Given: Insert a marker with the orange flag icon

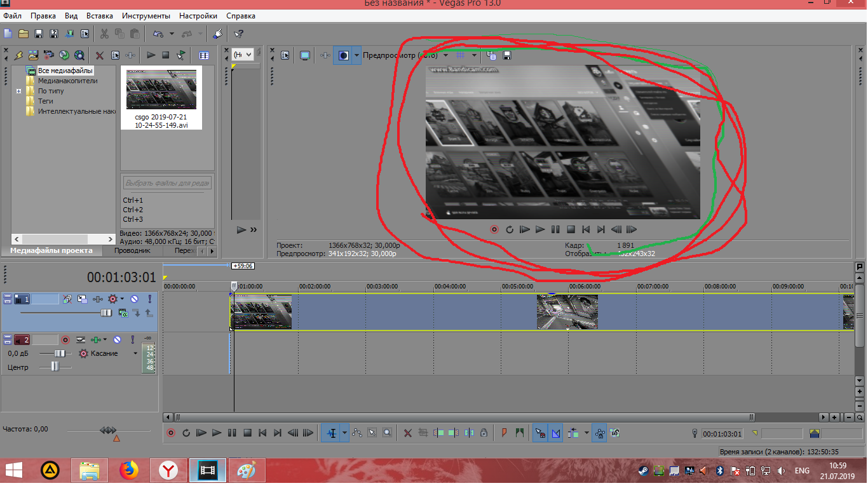Looking at the screenshot, I should coord(505,433).
